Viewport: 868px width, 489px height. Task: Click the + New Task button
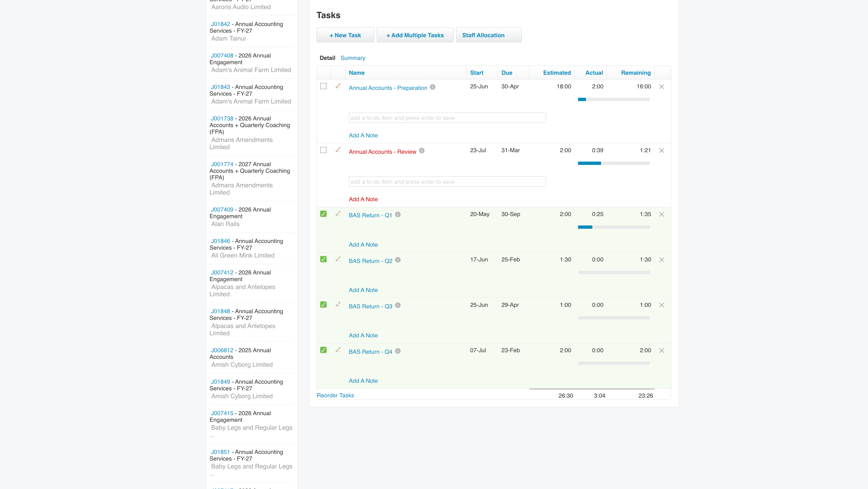(x=345, y=35)
